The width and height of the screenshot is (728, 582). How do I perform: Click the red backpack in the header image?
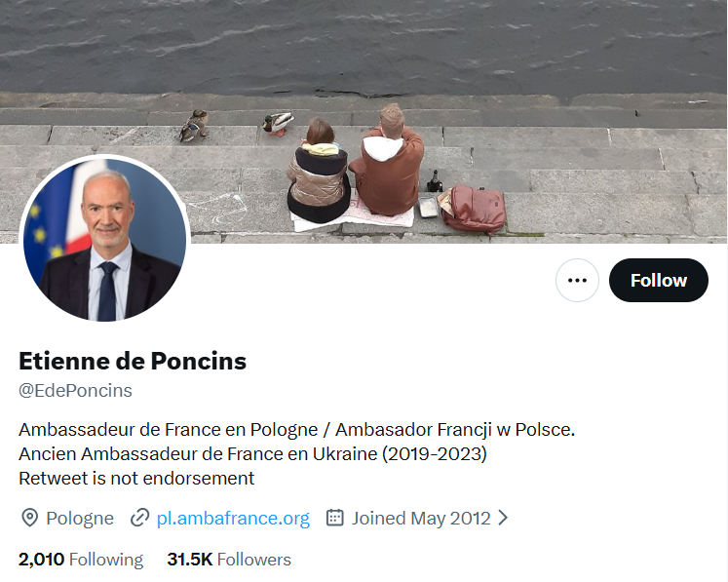pyautogui.click(x=475, y=209)
